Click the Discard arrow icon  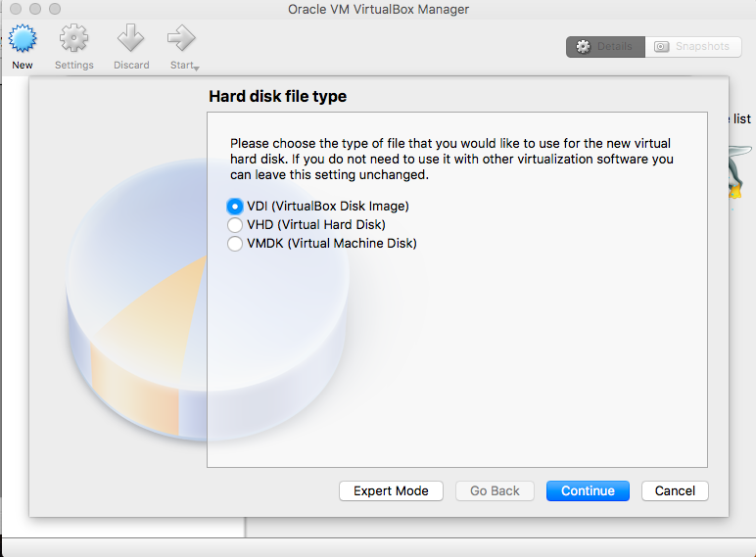point(130,40)
